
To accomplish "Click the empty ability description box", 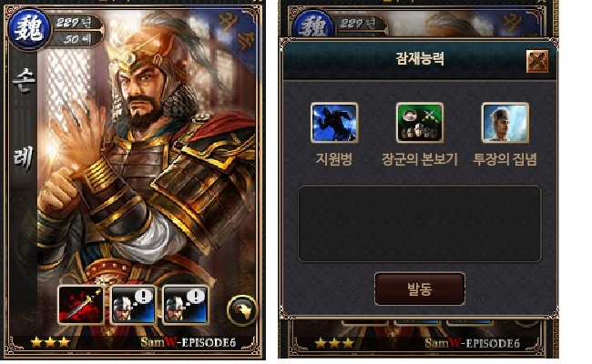I will pyautogui.click(x=420, y=223).
